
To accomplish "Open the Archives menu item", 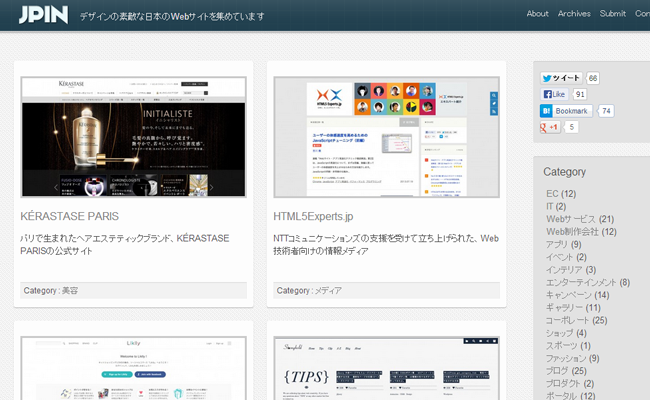I will click(574, 14).
